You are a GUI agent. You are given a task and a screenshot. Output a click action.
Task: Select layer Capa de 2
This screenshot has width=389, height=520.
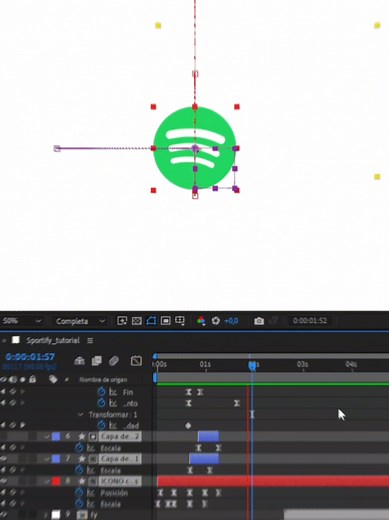point(119,436)
